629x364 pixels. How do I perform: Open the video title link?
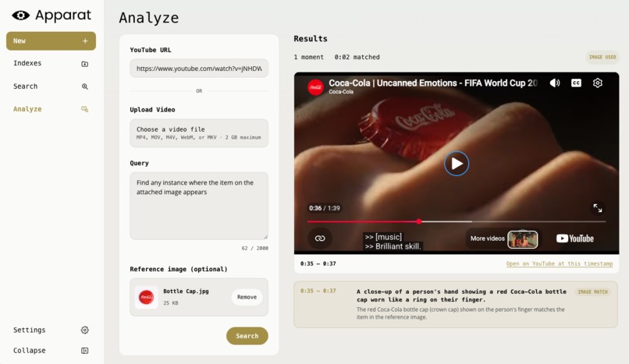point(433,83)
